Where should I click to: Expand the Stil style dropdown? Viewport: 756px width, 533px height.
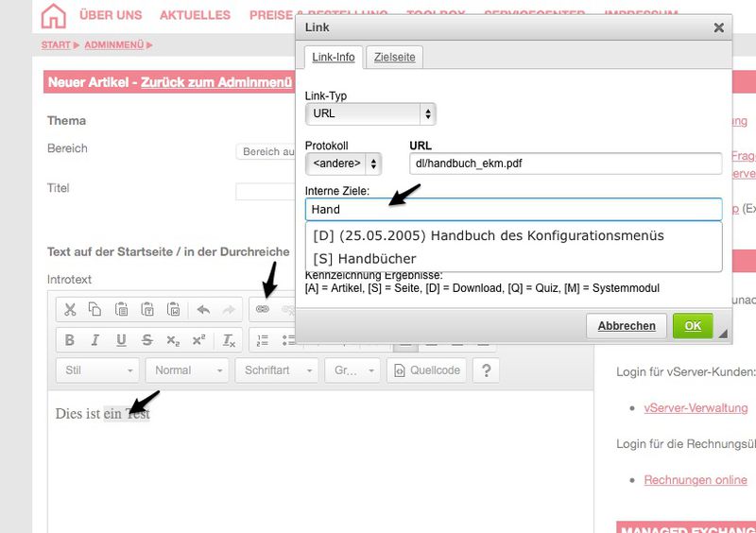coord(97,370)
